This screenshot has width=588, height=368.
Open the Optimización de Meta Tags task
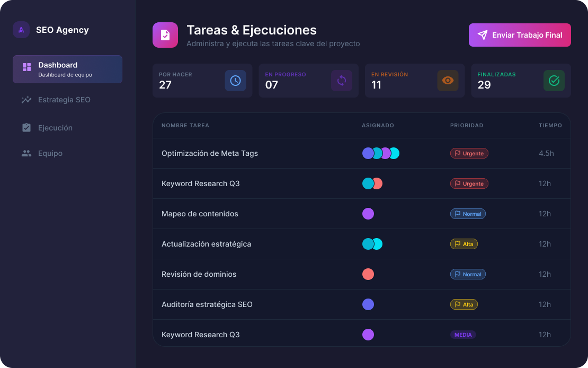[210, 153]
